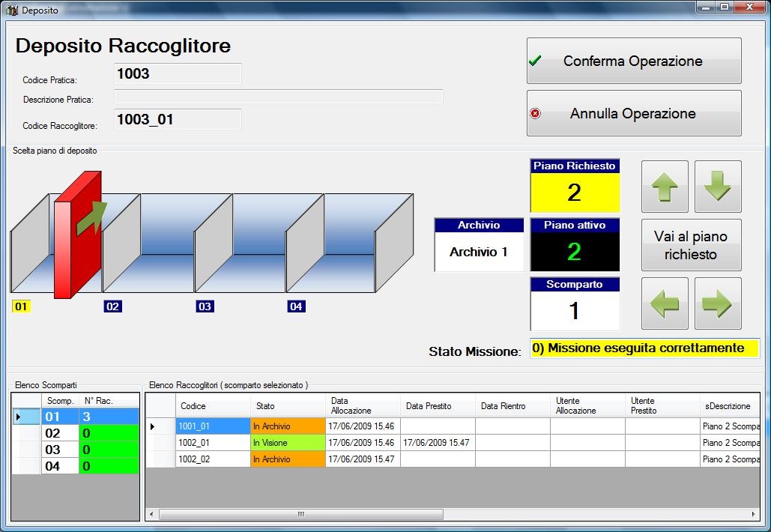The height and width of the screenshot is (532, 771).
Task: Select compartment label 04 under shelf
Action: click(x=296, y=306)
